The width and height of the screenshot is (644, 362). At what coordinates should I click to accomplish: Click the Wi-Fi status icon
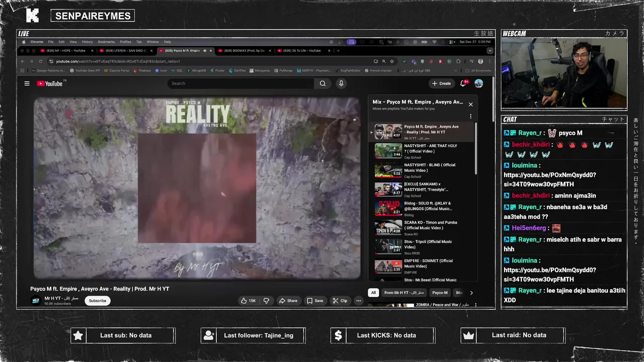tap(435, 42)
